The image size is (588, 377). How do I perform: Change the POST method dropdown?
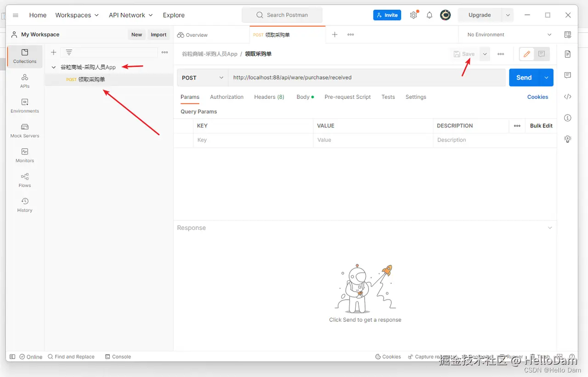tap(203, 78)
